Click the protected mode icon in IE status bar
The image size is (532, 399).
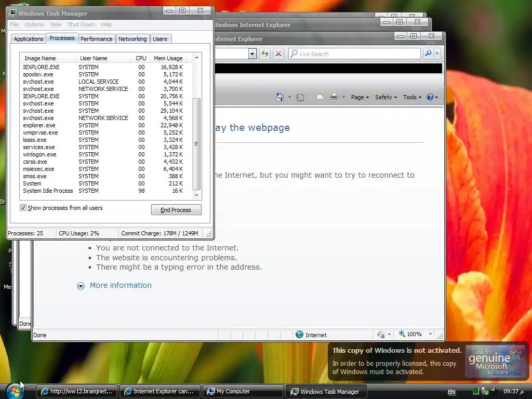coord(381,335)
